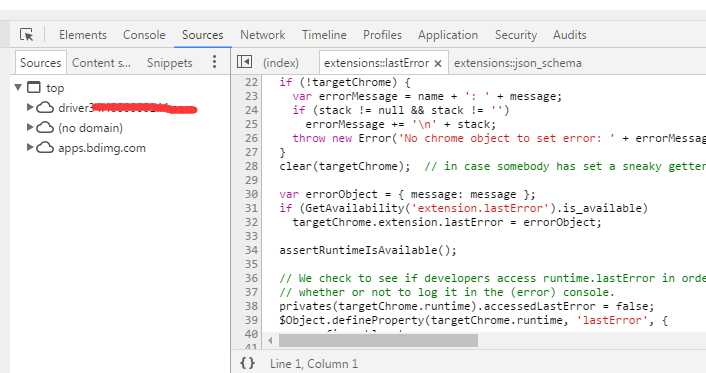Viewport: 706px width, 373px height.
Task: Click the (no domain) cloud icon
Action: coord(45,128)
